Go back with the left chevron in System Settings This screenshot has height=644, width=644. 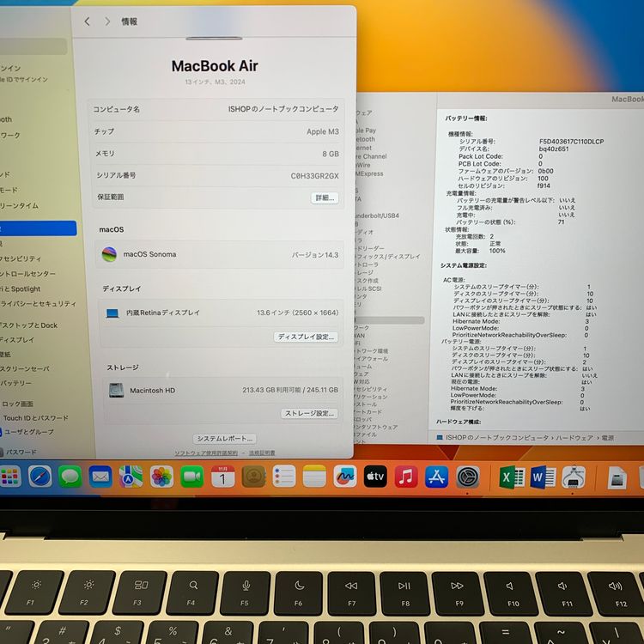(87, 21)
